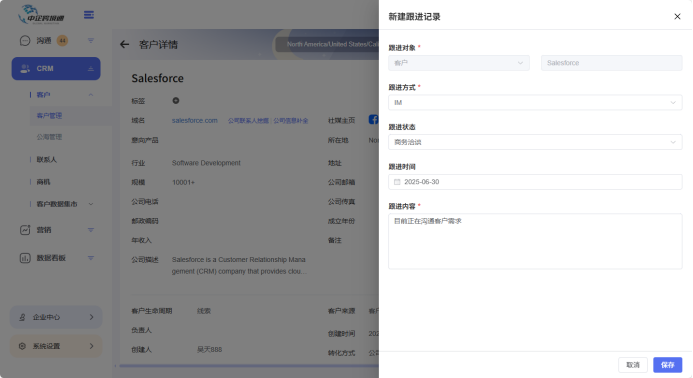The width and height of the screenshot is (693, 378).
Task: Click the 营销 chart icon
Action: coord(25,230)
